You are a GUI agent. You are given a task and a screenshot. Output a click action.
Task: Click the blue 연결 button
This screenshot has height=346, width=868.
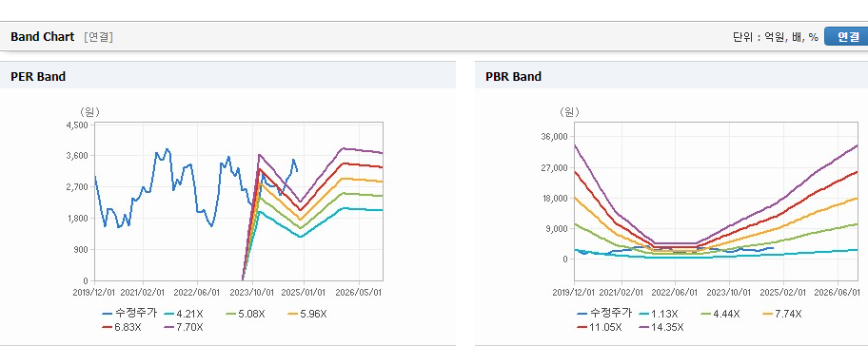pos(846,36)
